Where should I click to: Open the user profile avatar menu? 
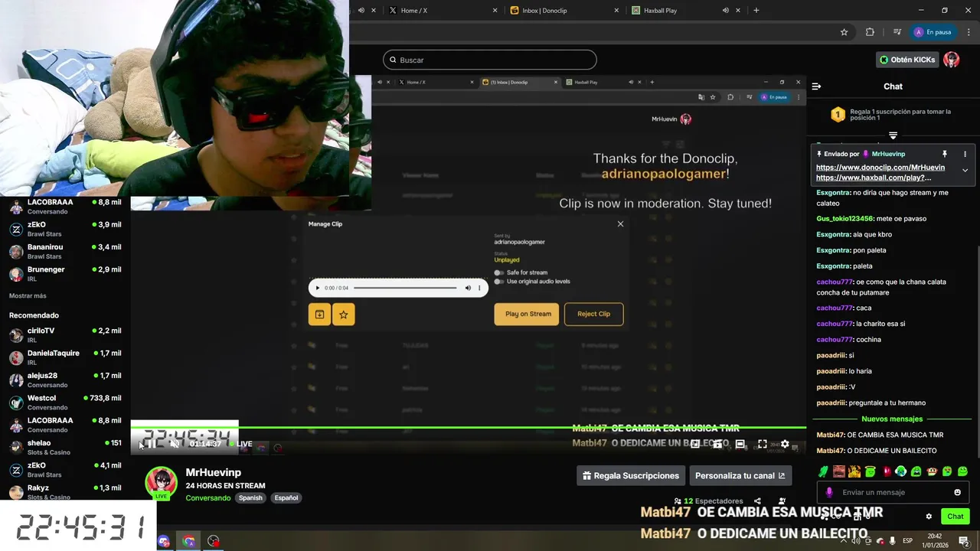tap(952, 60)
